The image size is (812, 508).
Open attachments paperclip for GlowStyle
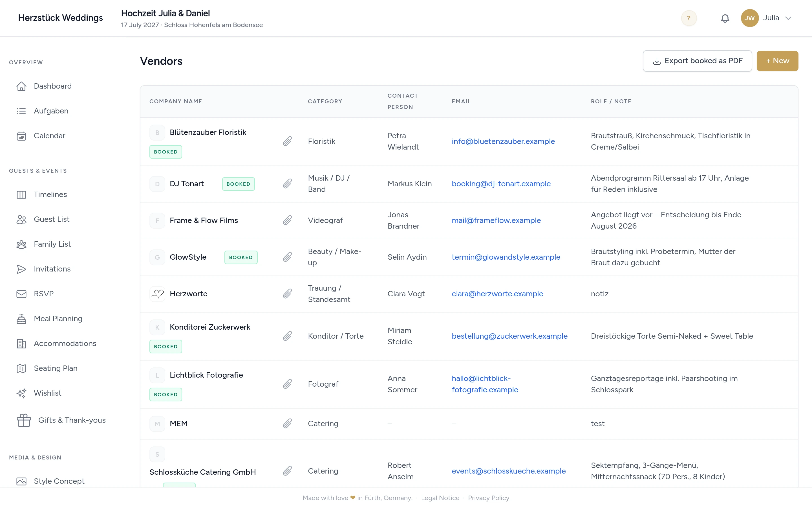point(287,257)
